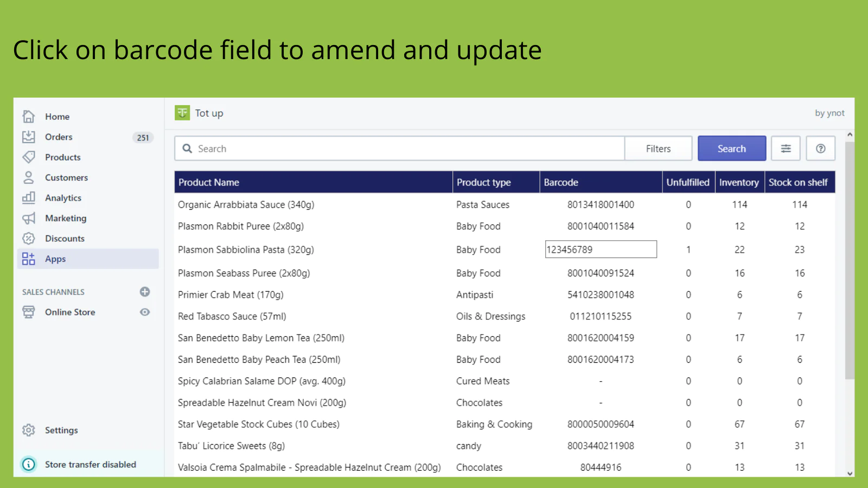The width and height of the screenshot is (868, 488).
Task: Click barcode 80444916
Action: coord(601,467)
